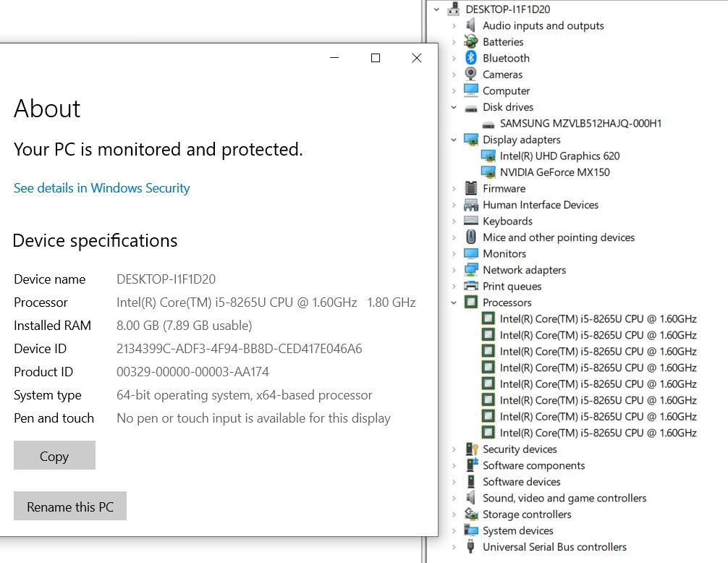Collapse the Disk drives node
The image size is (728, 563).
pos(454,107)
